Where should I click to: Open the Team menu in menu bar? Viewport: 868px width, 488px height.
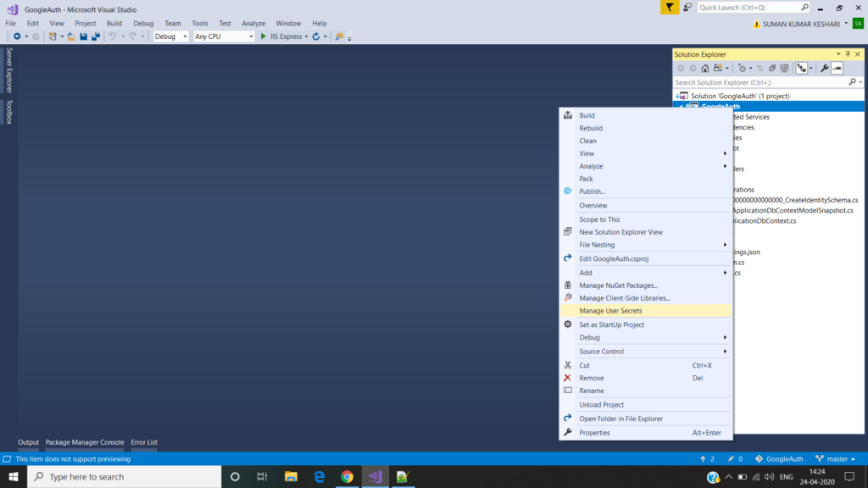173,23
